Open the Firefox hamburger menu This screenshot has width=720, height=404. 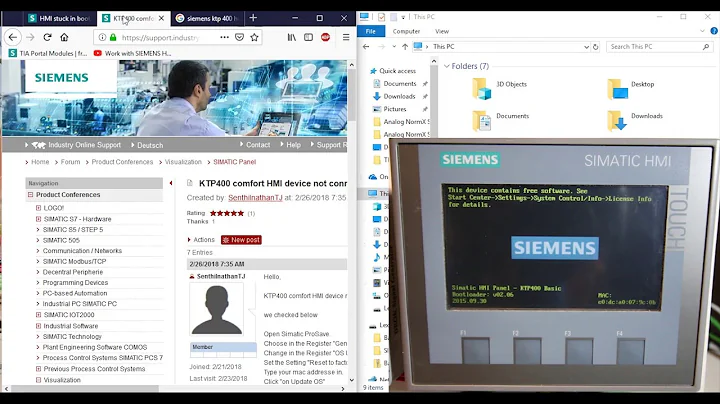coord(346,37)
